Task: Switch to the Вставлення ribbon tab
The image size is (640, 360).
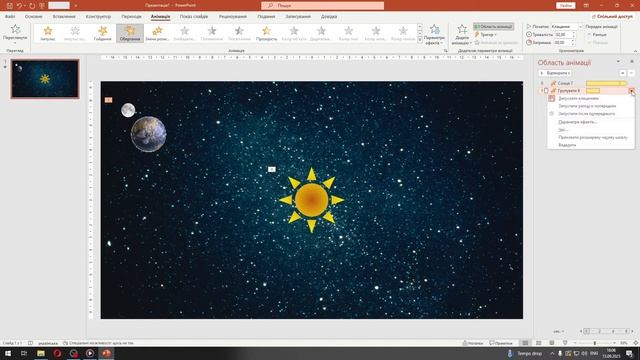Action: [64, 17]
